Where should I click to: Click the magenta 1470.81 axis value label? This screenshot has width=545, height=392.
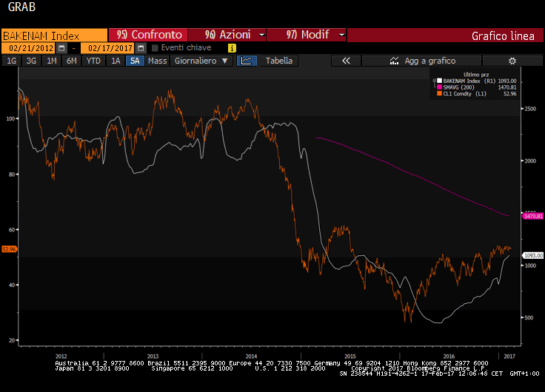533,216
